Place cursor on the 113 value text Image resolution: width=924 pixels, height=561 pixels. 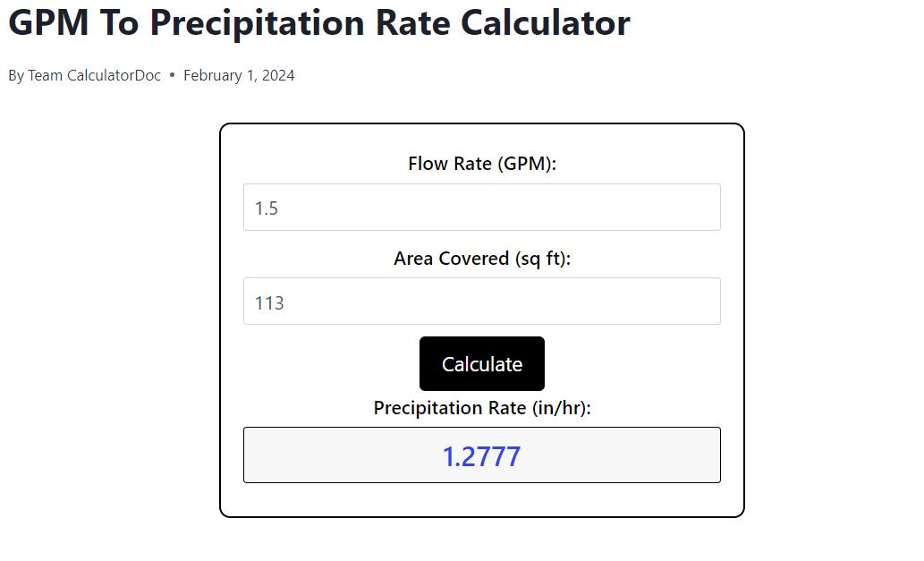(269, 303)
